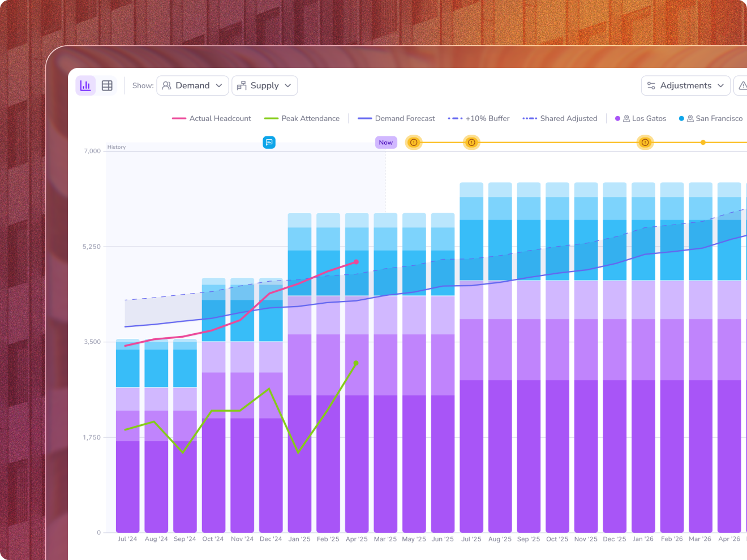Open the Supply dropdown
Screen dimensions: 747x560
pyautogui.click(x=264, y=85)
